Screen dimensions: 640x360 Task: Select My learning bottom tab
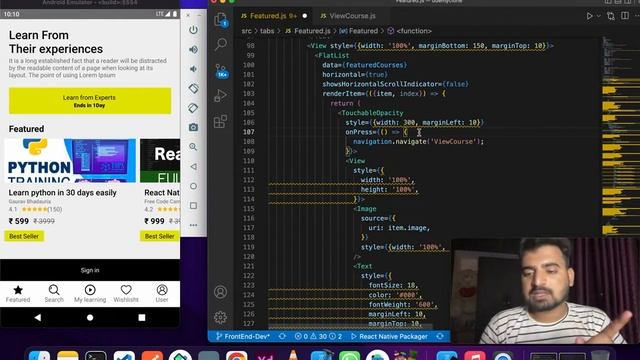90,293
